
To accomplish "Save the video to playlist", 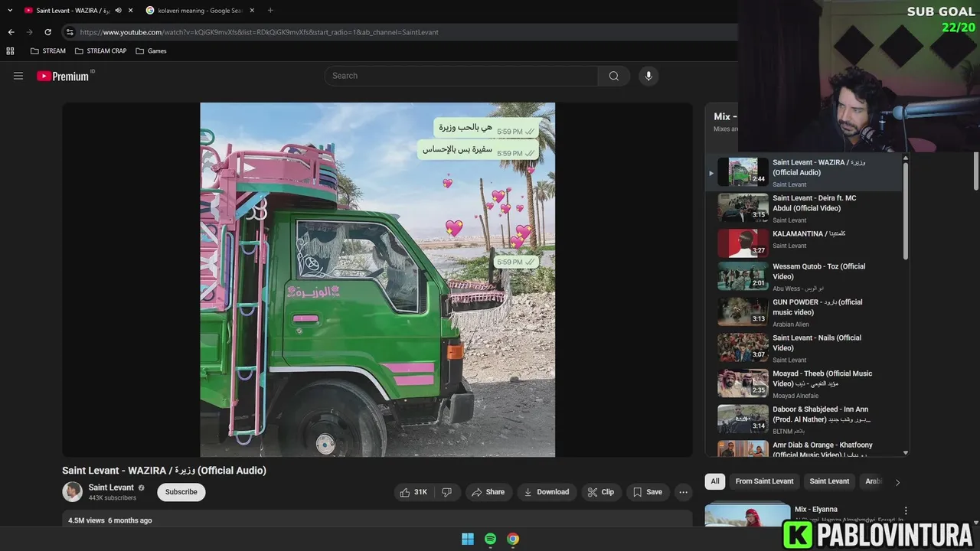I will [648, 492].
